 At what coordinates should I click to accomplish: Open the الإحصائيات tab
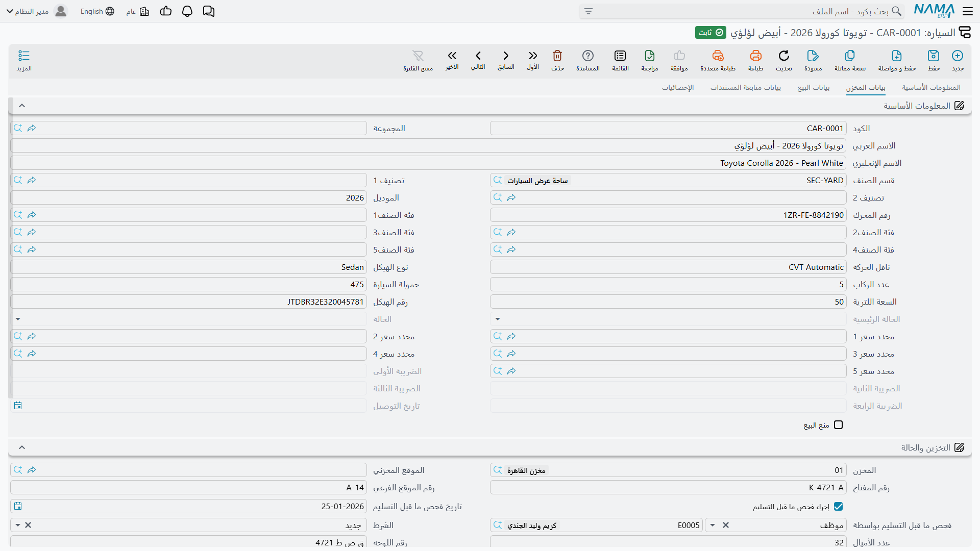point(678,87)
